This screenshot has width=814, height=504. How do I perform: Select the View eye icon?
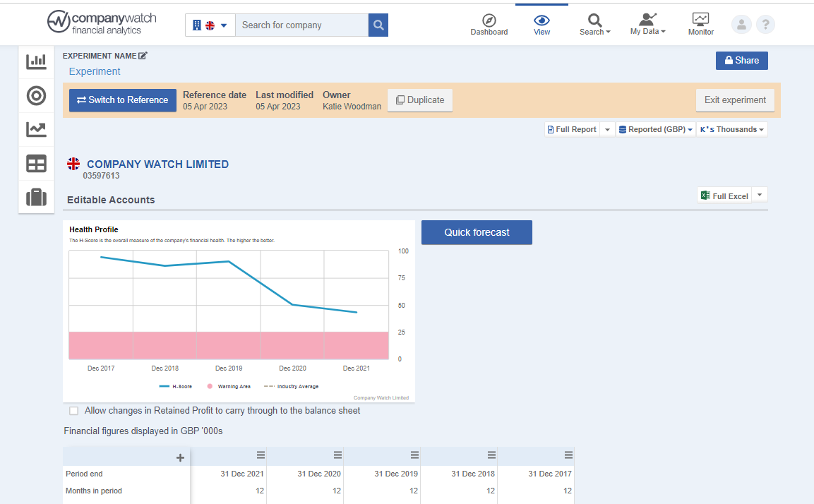click(x=541, y=20)
